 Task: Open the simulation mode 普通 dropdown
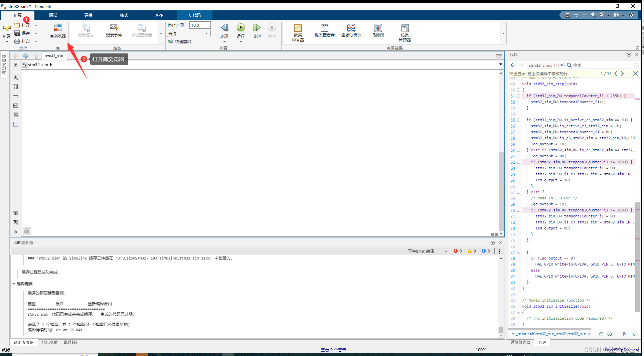189,33
